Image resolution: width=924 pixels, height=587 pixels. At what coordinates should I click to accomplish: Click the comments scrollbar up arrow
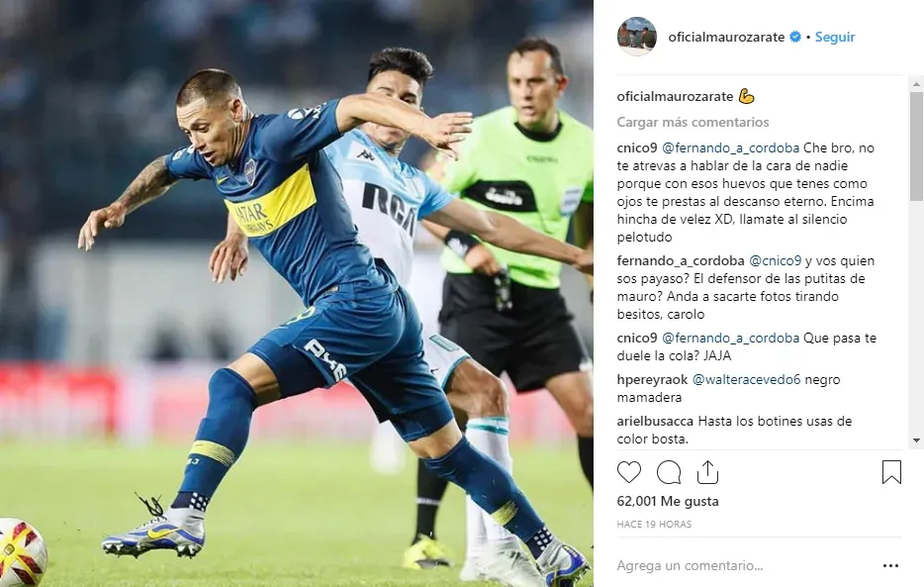point(916,84)
